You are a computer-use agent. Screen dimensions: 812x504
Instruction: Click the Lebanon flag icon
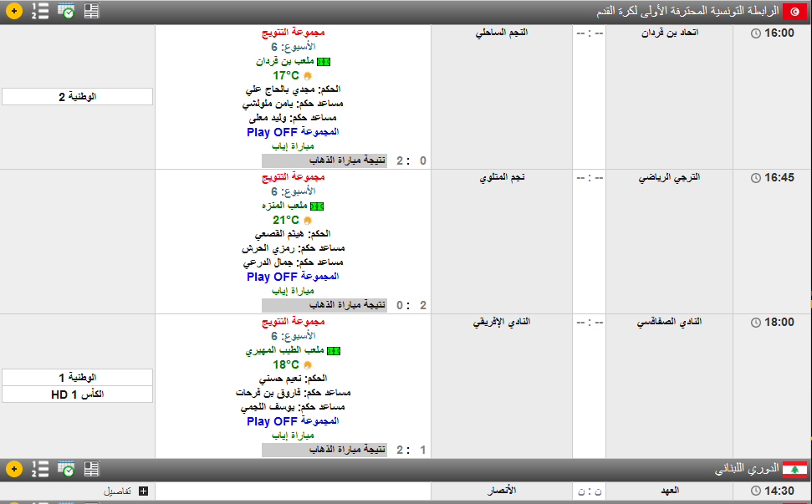(794, 470)
